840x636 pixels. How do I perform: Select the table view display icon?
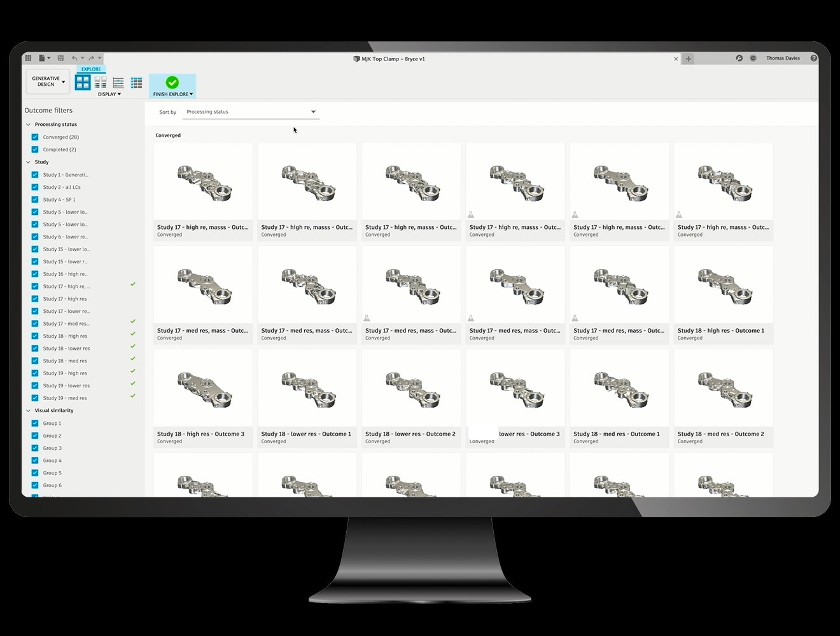pos(136,82)
